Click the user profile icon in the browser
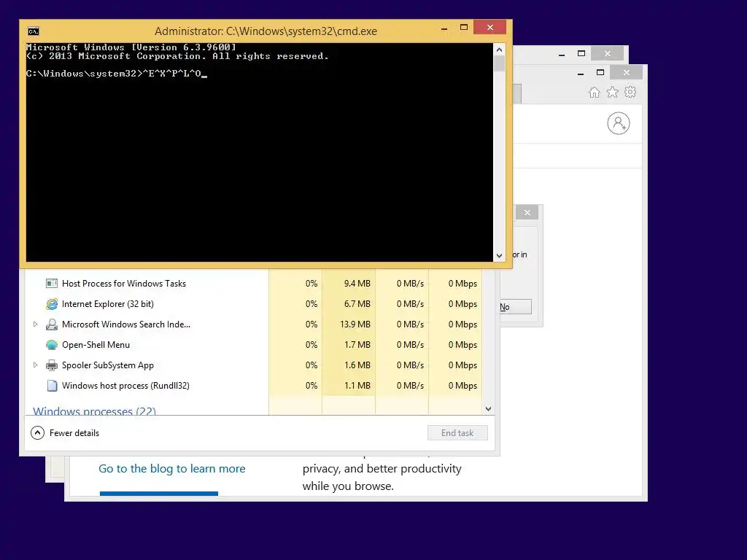The height and width of the screenshot is (560, 747). click(x=619, y=123)
